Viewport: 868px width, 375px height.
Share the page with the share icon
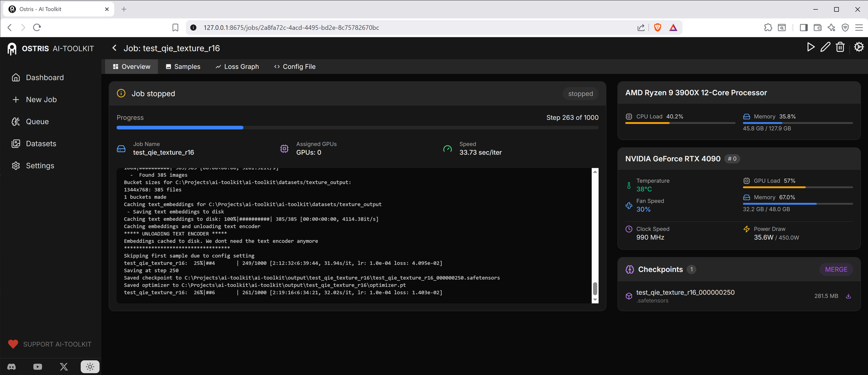click(641, 28)
